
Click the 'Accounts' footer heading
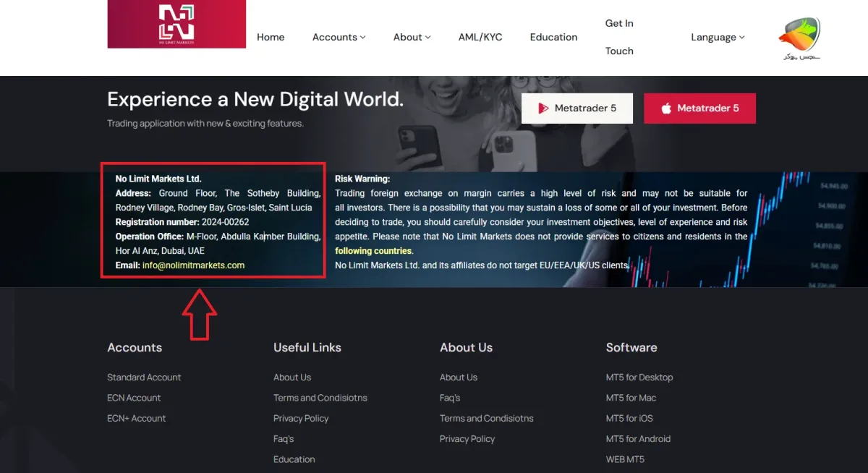pos(135,348)
